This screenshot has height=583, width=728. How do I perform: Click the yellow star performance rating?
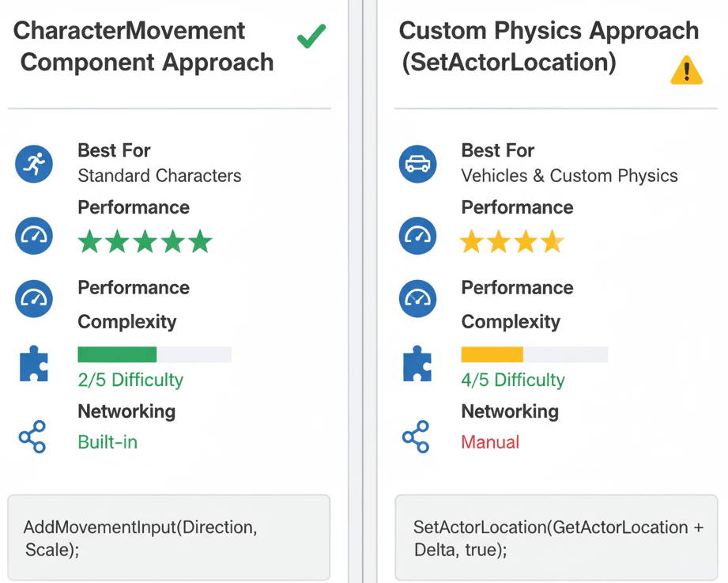pyautogui.click(x=511, y=242)
